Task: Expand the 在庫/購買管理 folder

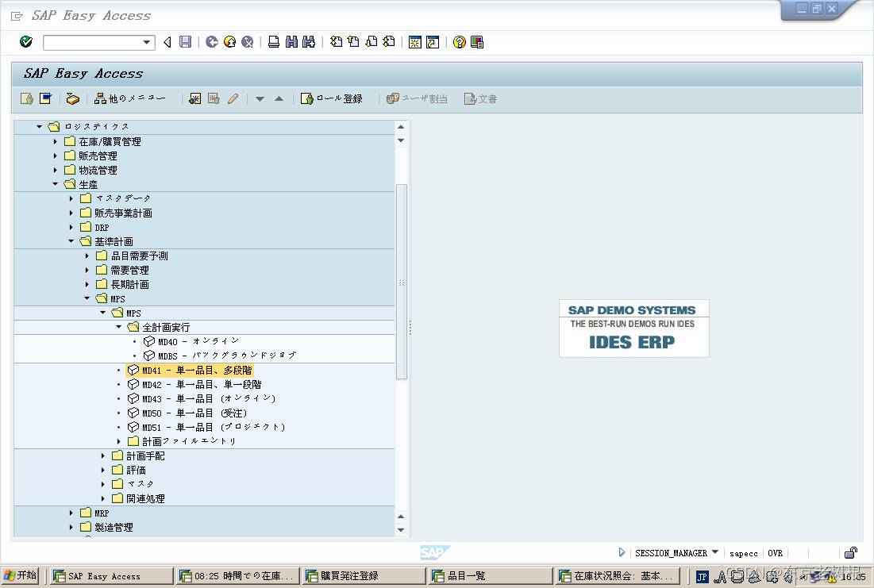Action: pos(56,141)
